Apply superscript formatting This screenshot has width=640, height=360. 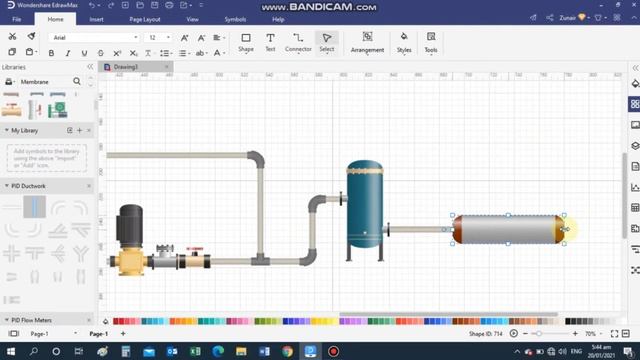click(117, 53)
